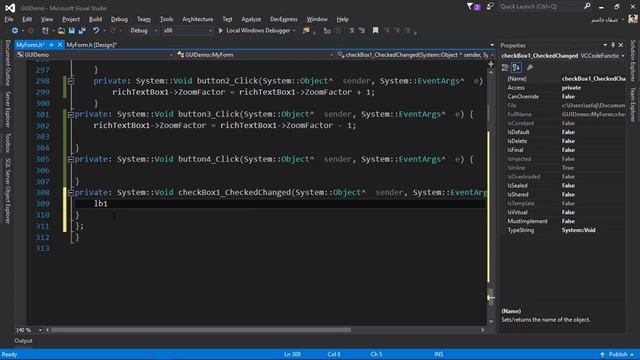Toggle auto-hide pin of the Properties panel
Image resolution: width=640 pixels, height=360 pixels.
point(613,45)
